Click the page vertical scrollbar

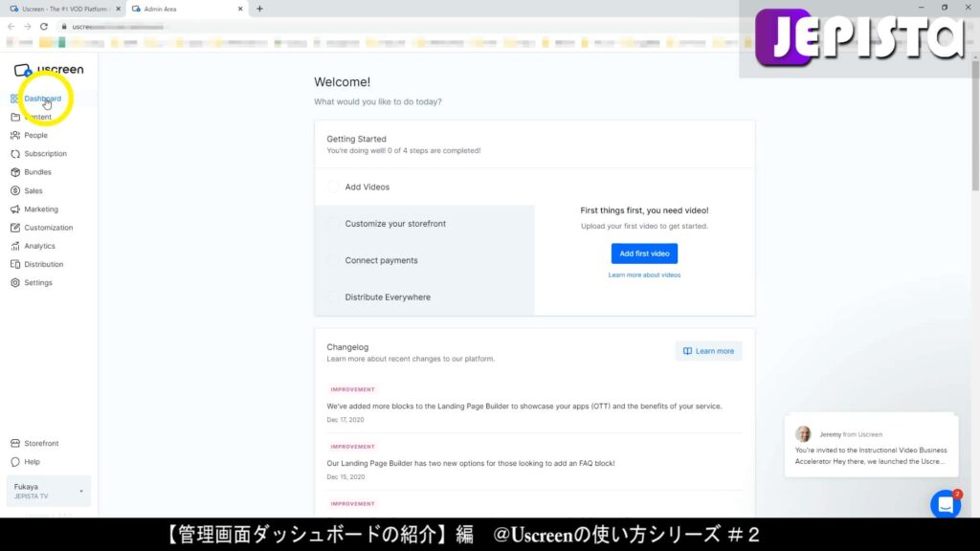click(975, 125)
